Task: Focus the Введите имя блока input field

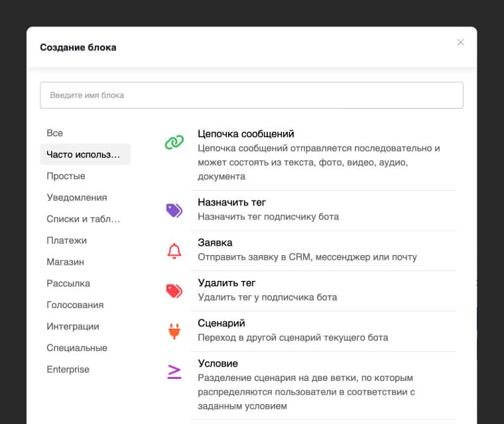Action: (x=251, y=95)
